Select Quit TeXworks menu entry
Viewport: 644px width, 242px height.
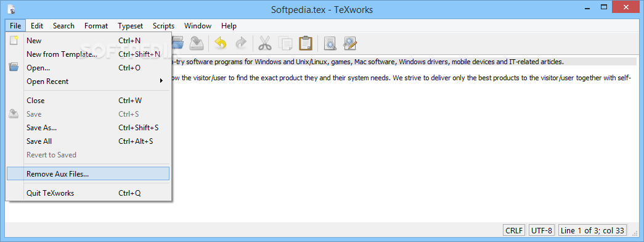pyautogui.click(x=88, y=193)
